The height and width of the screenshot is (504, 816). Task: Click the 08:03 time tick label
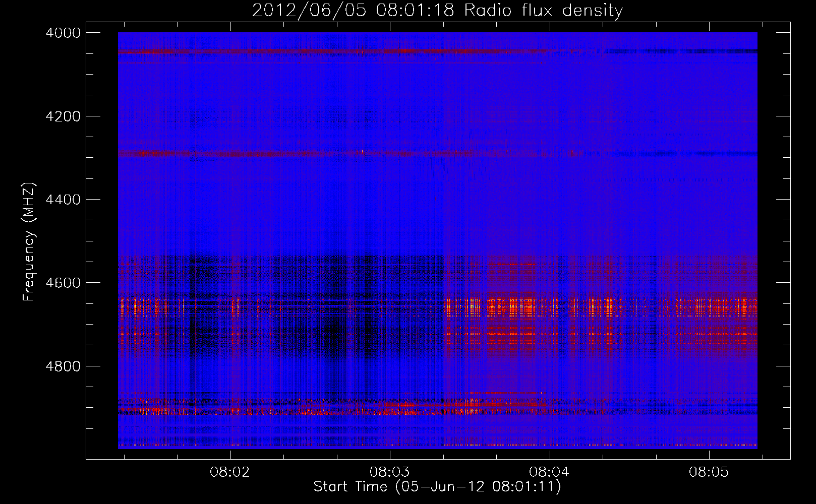[390, 472]
